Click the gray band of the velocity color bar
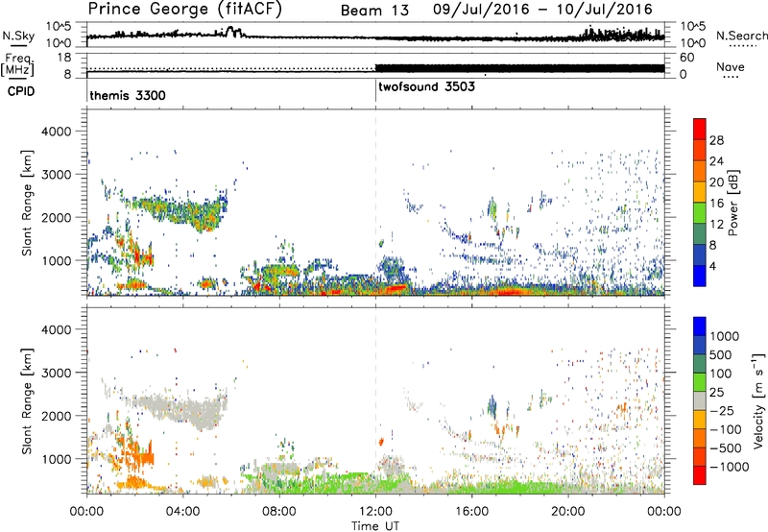The image size is (768, 532). tap(700, 401)
